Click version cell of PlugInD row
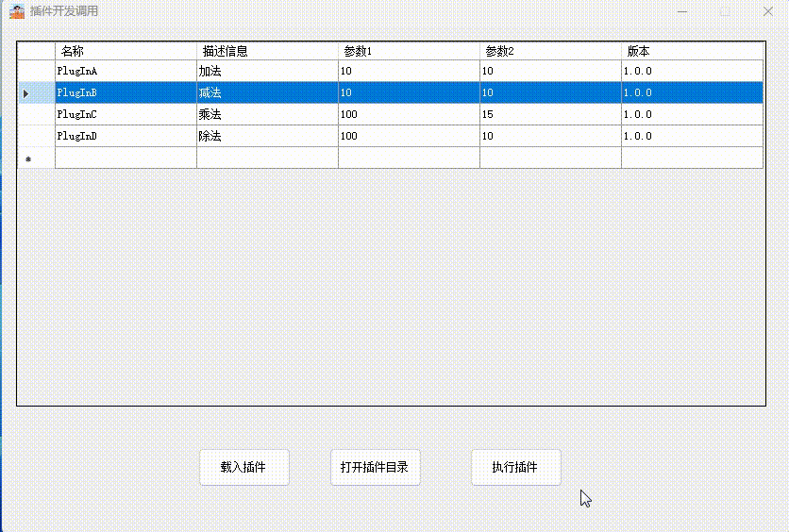The image size is (789, 532). (x=692, y=136)
